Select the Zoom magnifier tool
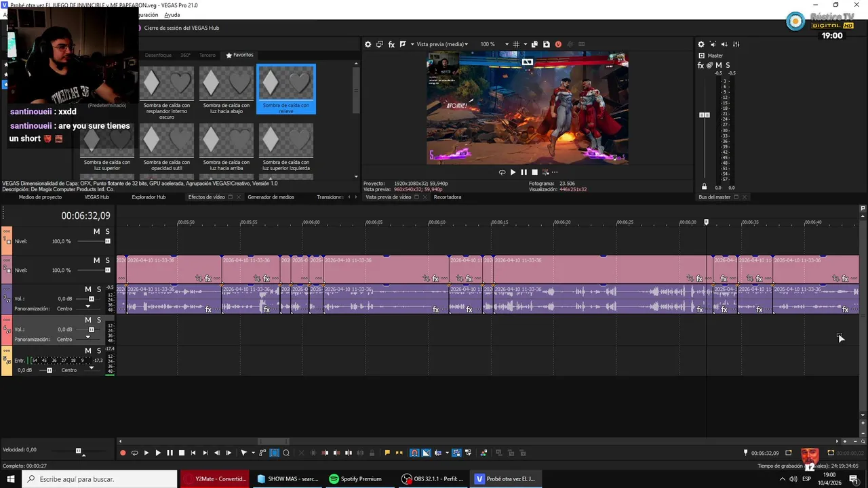This screenshot has height=488, width=868. pyautogui.click(x=286, y=453)
